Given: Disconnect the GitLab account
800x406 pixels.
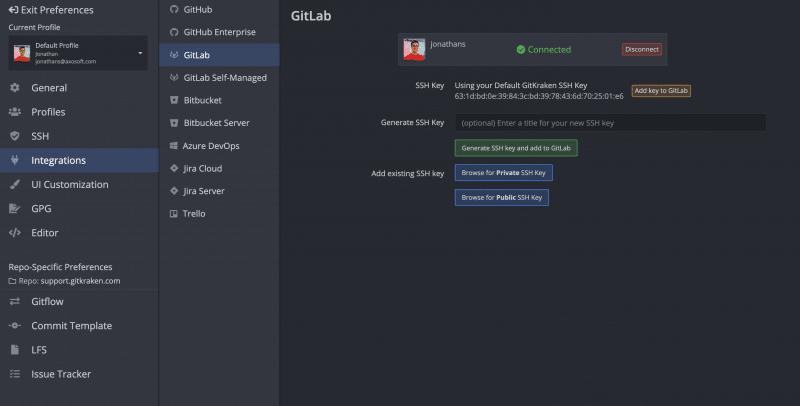Looking at the screenshot, I should (x=642, y=49).
